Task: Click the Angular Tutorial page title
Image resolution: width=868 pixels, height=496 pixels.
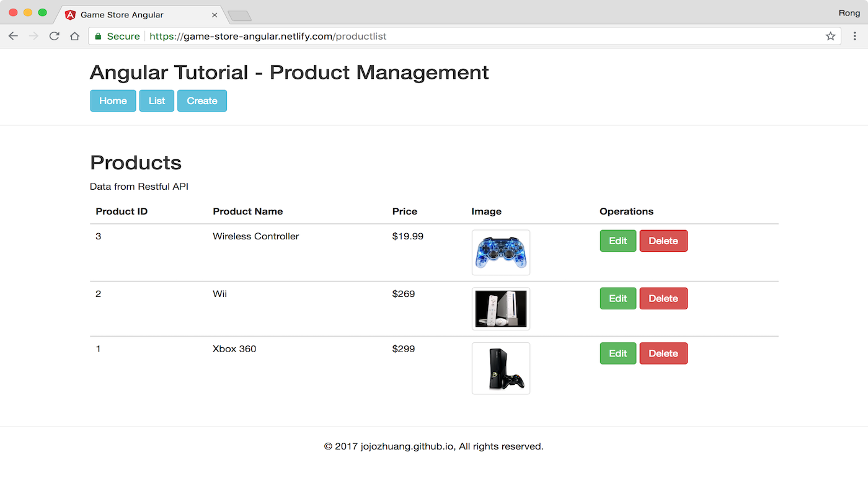Action: point(289,73)
